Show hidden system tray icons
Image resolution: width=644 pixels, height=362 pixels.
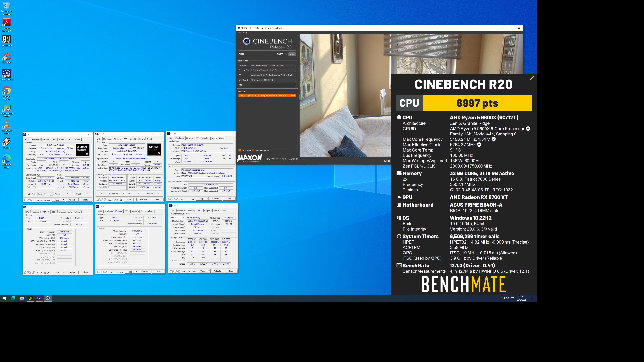point(499,298)
